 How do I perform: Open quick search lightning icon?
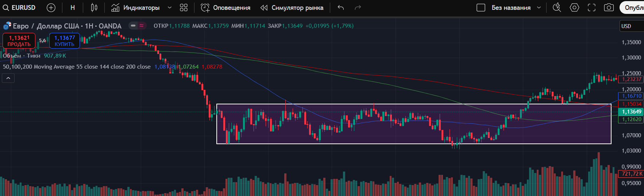(x=556, y=8)
